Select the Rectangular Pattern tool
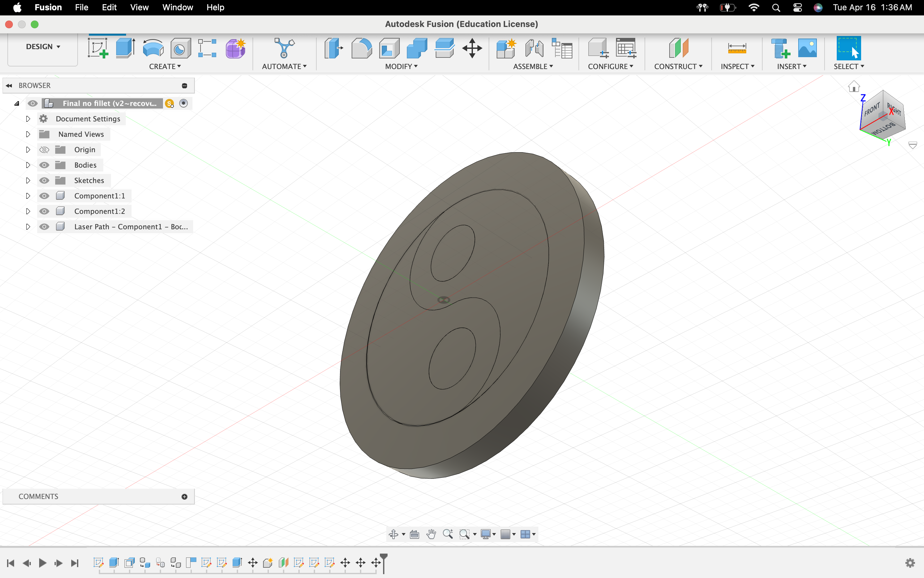 (x=207, y=48)
